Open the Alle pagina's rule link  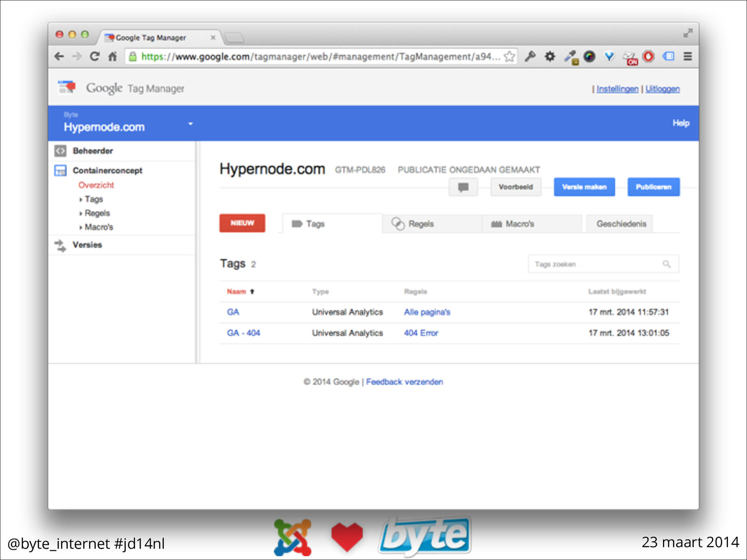click(427, 312)
